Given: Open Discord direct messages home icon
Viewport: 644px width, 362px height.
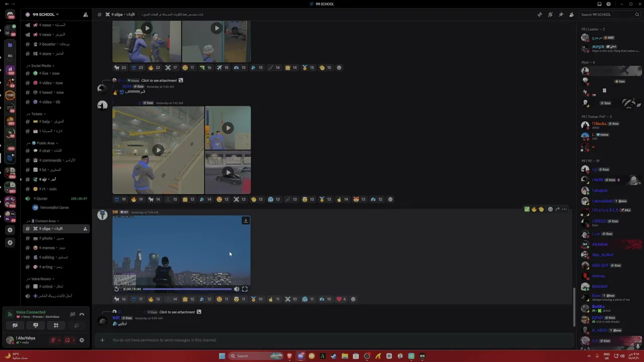Looking at the screenshot, I should (x=10, y=15).
